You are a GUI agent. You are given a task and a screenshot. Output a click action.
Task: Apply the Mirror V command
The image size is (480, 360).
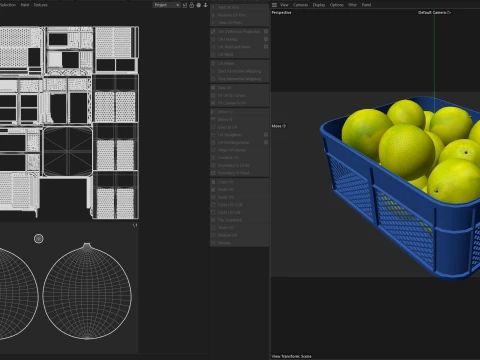click(x=239, y=119)
